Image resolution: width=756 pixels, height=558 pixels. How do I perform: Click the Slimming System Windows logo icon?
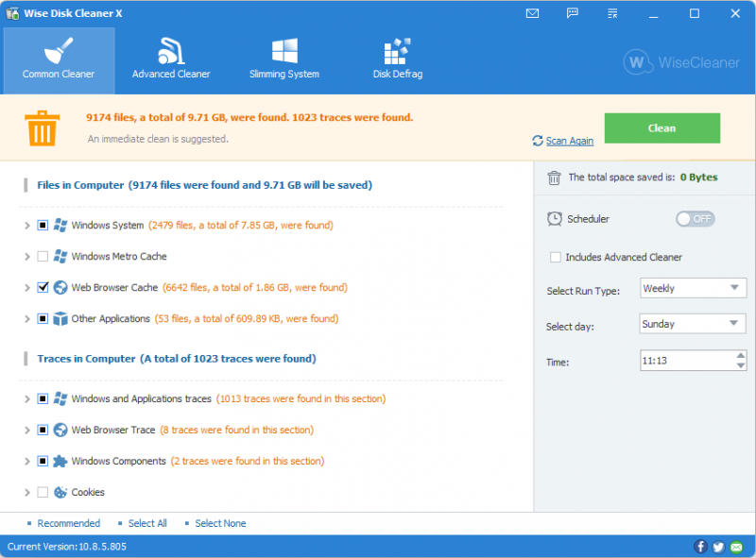tap(284, 51)
